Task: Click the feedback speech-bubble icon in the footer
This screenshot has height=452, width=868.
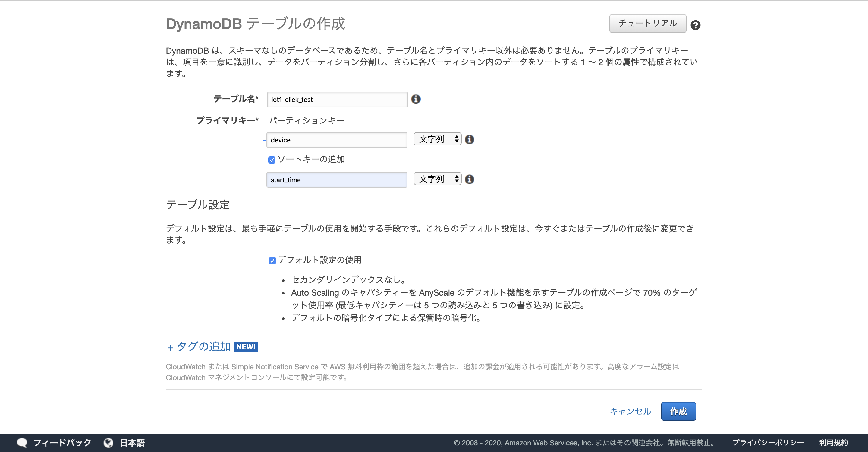Action: 22,442
